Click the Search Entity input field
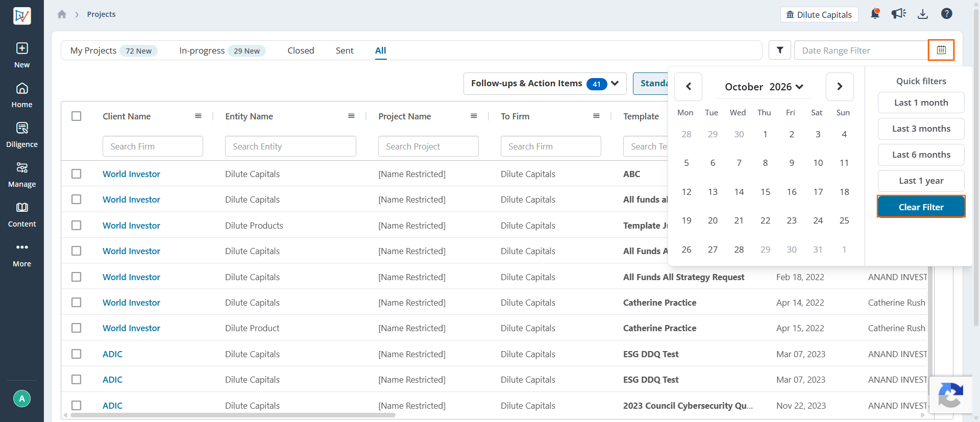Viewport: 980px width, 422px height. [290, 146]
